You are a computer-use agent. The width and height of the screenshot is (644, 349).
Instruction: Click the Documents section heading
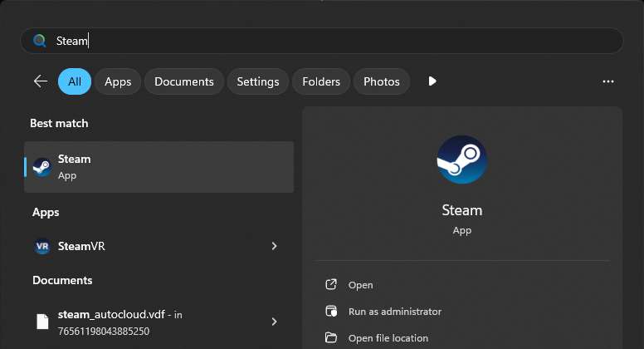[x=62, y=280]
